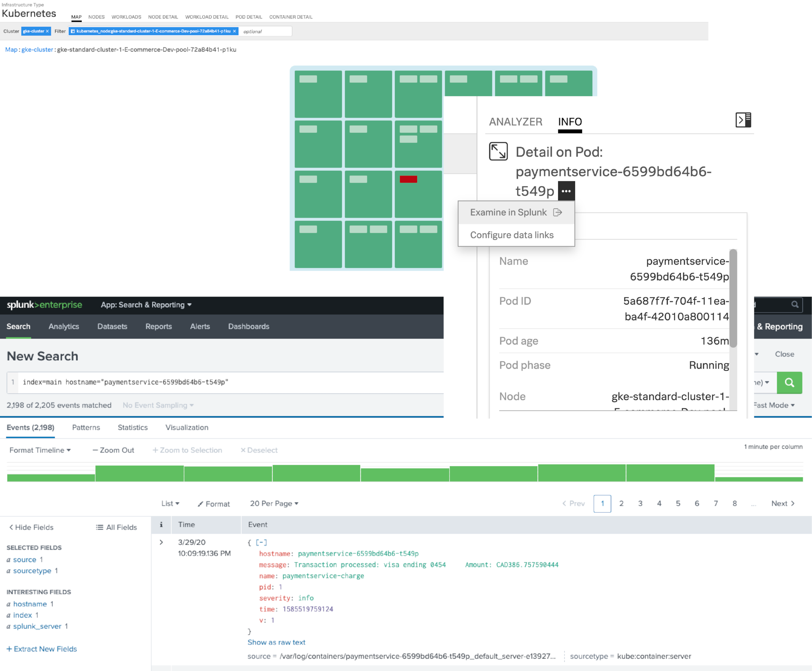
Task: Open the pod actions ellipsis menu
Action: (566, 191)
